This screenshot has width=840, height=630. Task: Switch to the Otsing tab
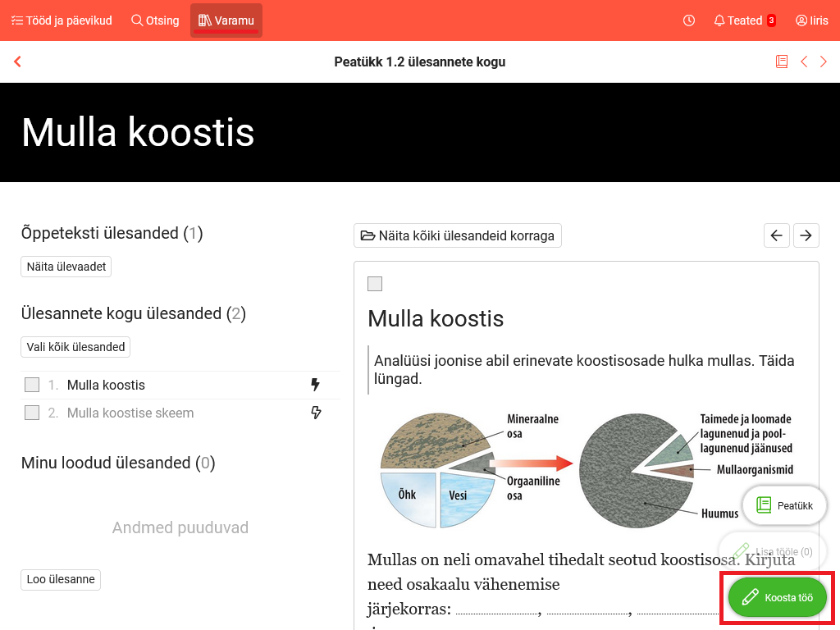click(155, 21)
